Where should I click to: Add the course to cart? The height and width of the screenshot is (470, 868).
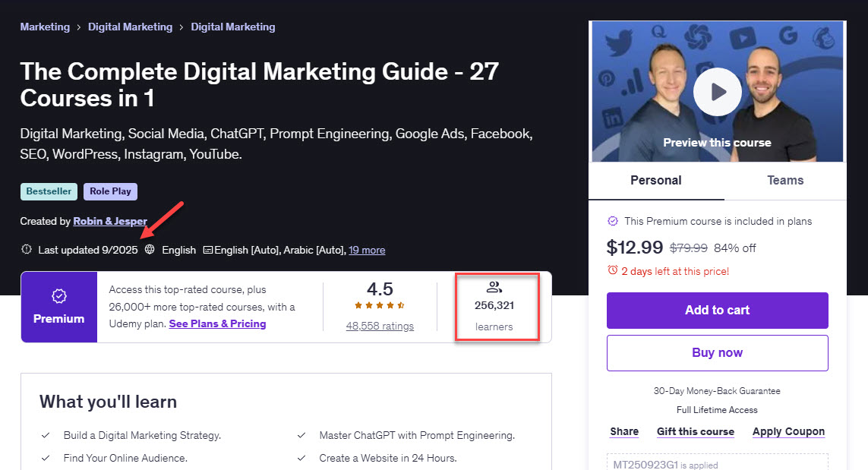(718, 310)
